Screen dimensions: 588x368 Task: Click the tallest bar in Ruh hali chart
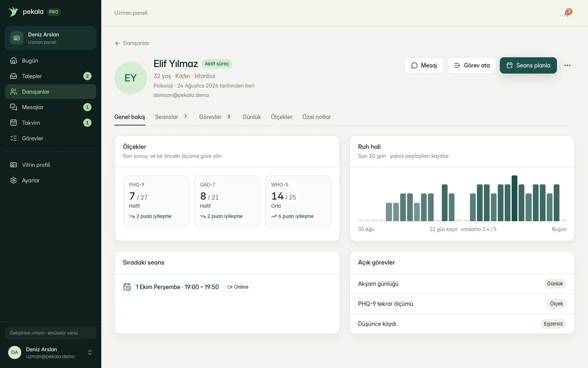tap(514, 198)
